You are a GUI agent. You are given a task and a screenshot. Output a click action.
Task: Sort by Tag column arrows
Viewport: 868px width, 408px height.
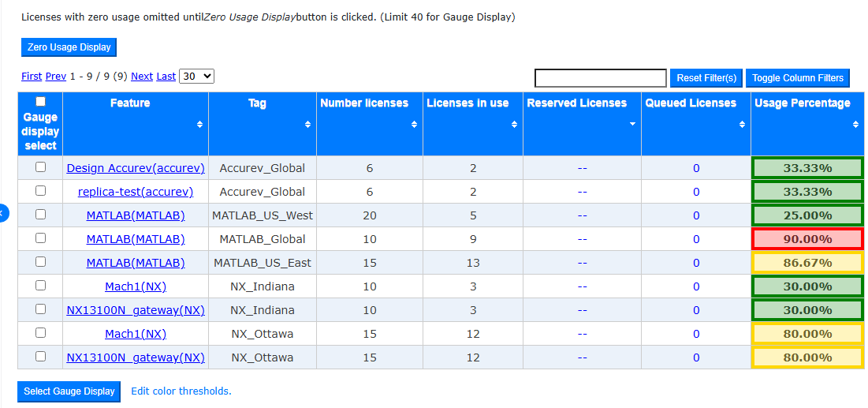[x=307, y=125]
